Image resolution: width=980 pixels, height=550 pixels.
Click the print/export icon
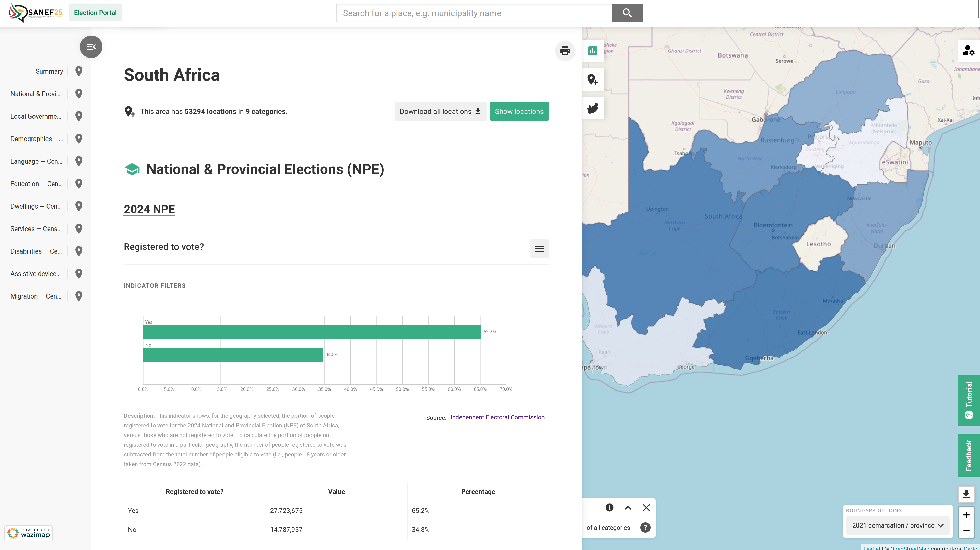coord(565,51)
